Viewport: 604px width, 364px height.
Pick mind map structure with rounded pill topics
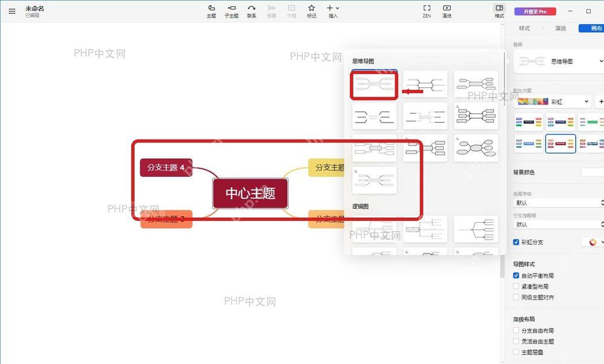[x=476, y=84]
